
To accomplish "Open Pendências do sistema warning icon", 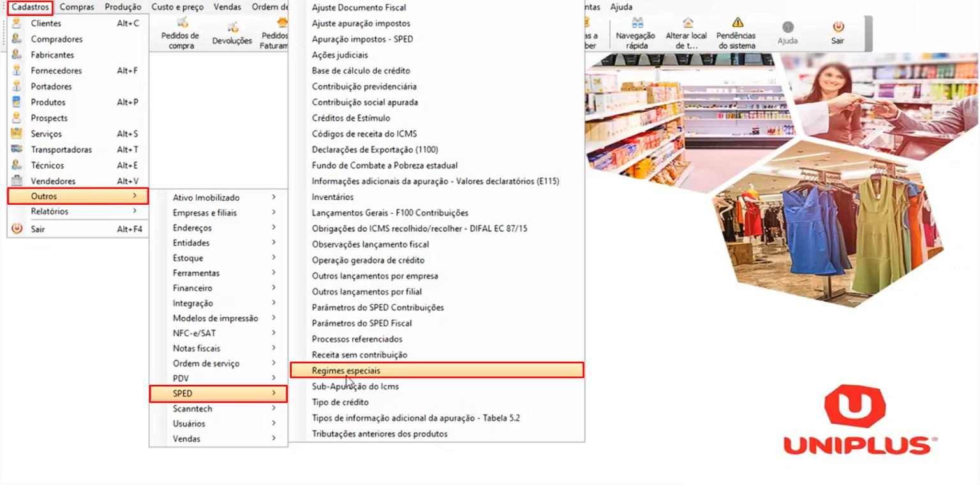I will pyautogui.click(x=737, y=24).
